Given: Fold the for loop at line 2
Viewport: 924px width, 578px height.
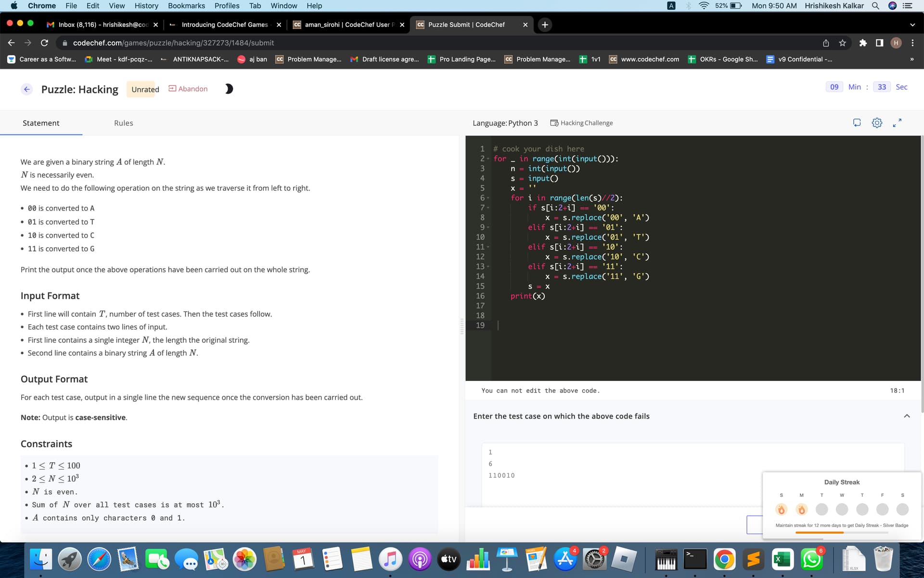Looking at the screenshot, I should click(488, 159).
